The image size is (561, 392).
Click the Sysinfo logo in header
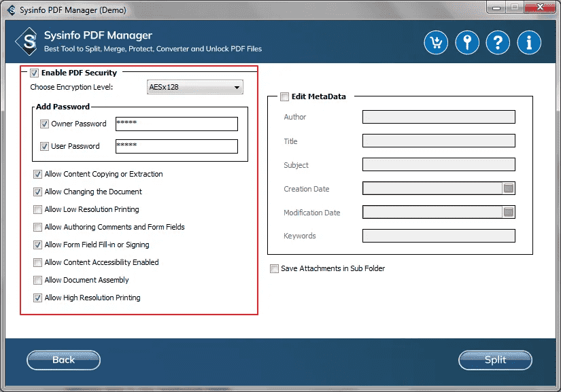pos(27,41)
